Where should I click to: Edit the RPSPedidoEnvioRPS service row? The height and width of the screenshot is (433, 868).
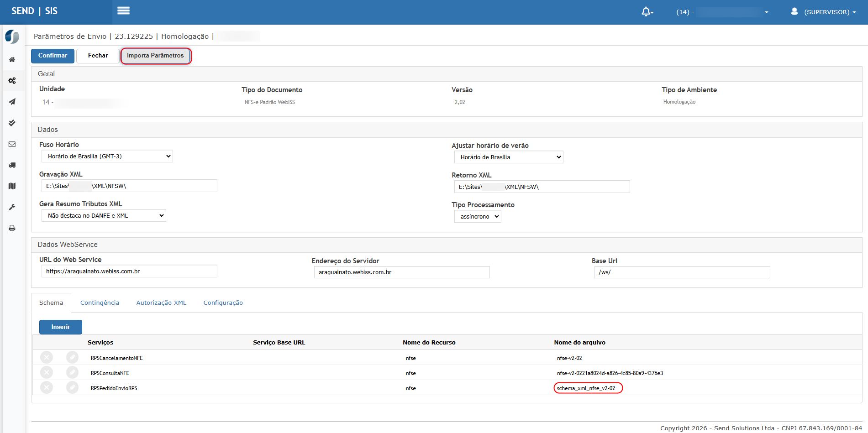click(x=72, y=388)
